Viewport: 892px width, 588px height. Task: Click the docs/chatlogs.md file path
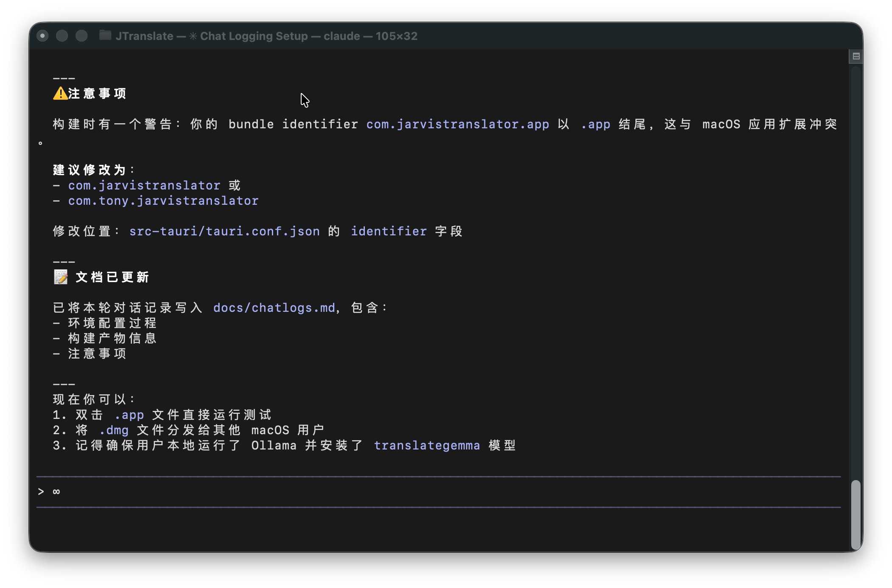274,308
